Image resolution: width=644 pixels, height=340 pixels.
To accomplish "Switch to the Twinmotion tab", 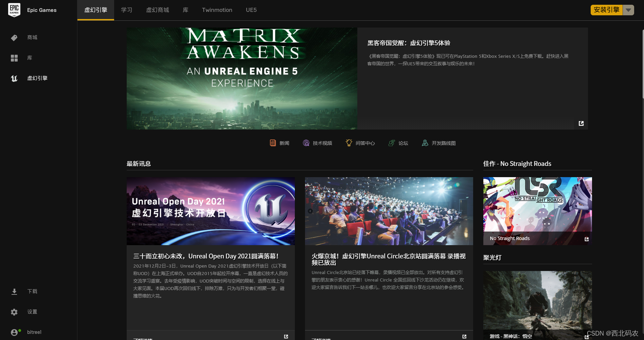I will tap(217, 10).
